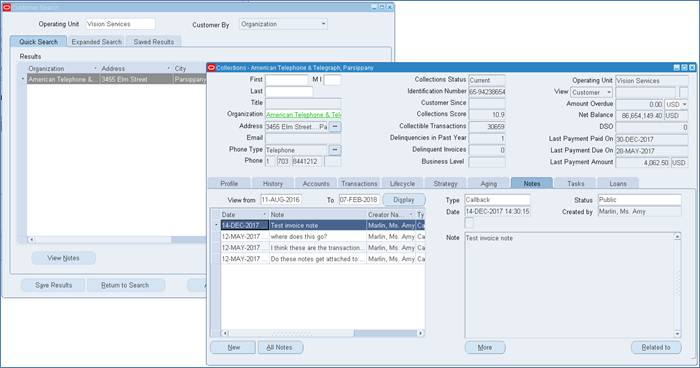700x368 pixels.
Task: Click right scroll arrow under notes table
Action: tap(420, 333)
